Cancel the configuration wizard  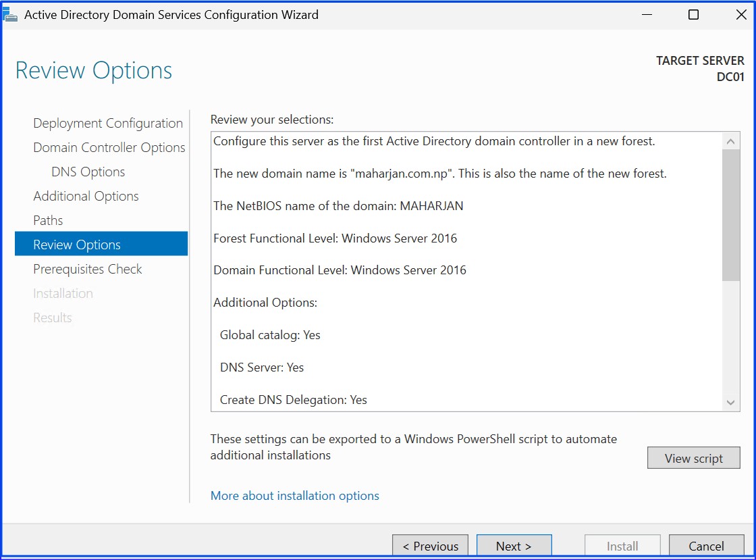point(706,546)
